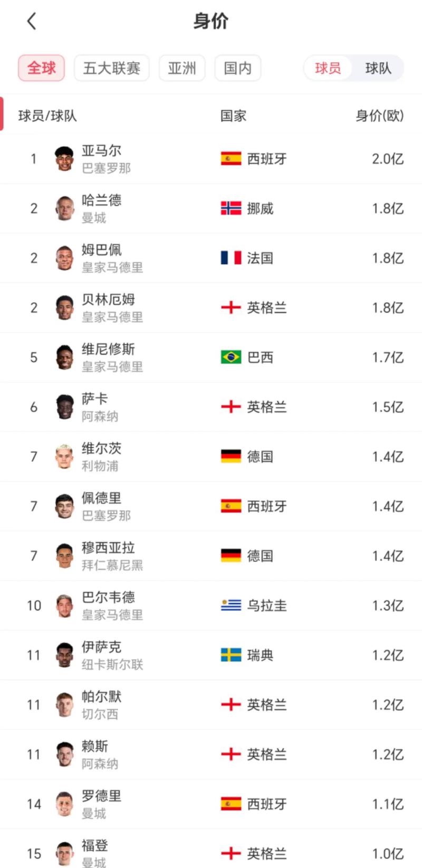Select the 全球 filter

pos(41,68)
